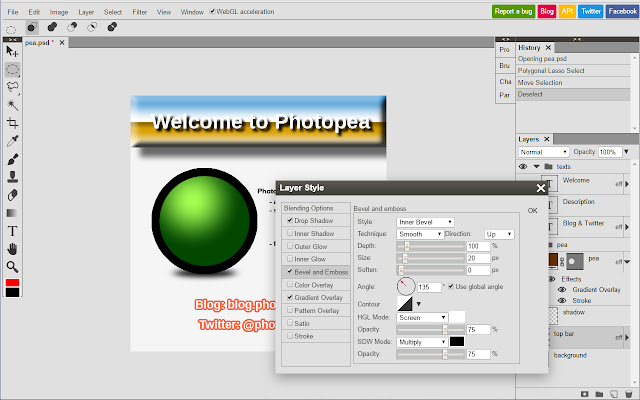This screenshot has width=640, height=400.
Task: Hide the Gradient Overlay effect eye
Action: point(562,289)
